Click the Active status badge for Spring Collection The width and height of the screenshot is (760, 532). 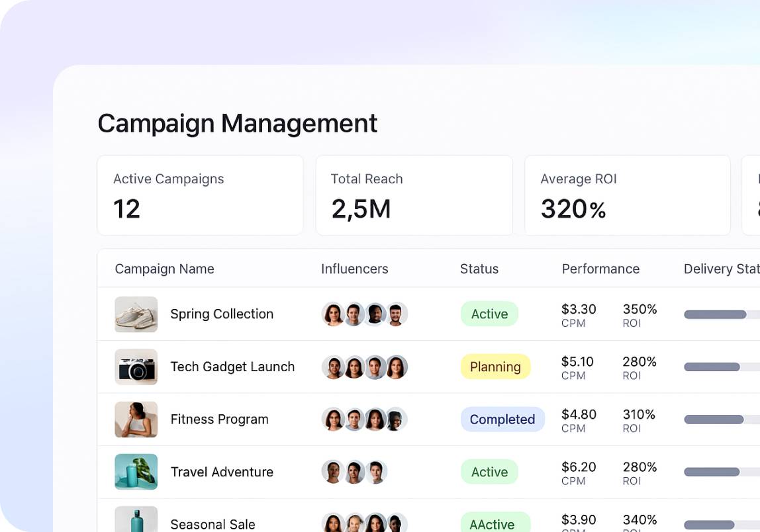pyautogui.click(x=489, y=314)
